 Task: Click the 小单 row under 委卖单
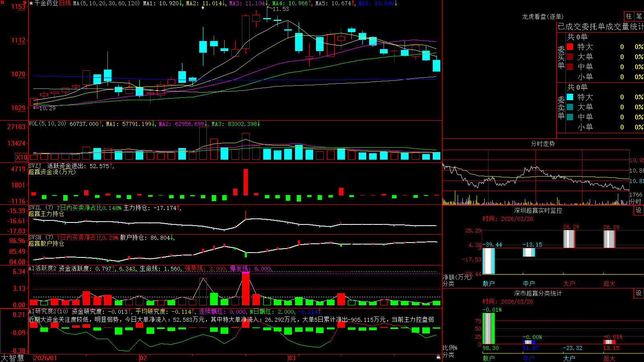point(605,127)
